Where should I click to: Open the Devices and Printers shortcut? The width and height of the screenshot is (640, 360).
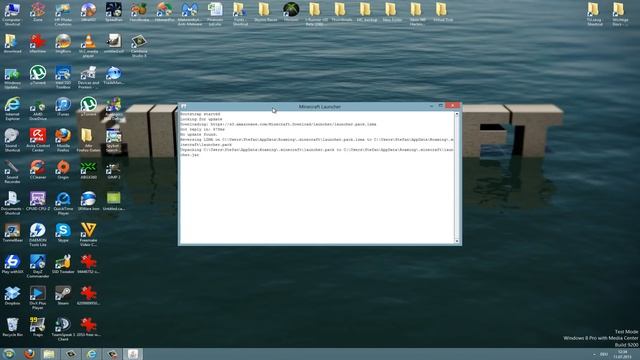tap(88, 77)
